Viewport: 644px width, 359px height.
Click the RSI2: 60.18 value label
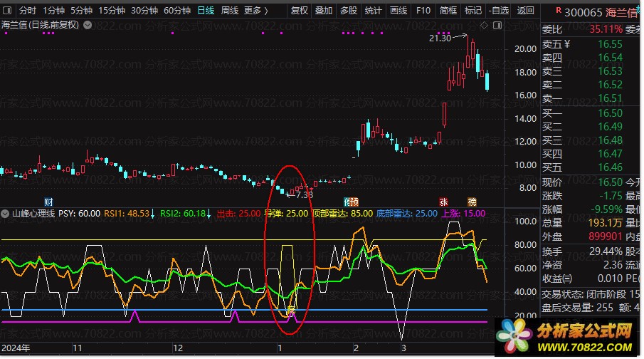coord(183,214)
